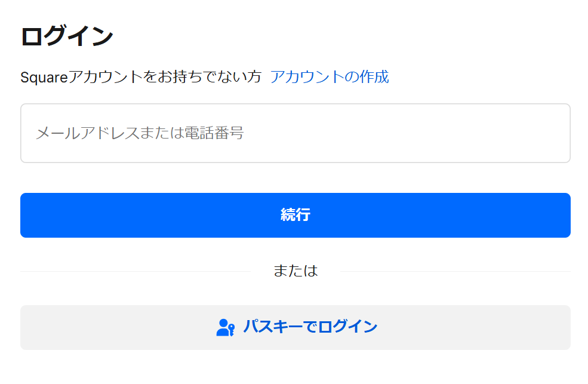Click the パスキーでログイン button

click(x=295, y=327)
